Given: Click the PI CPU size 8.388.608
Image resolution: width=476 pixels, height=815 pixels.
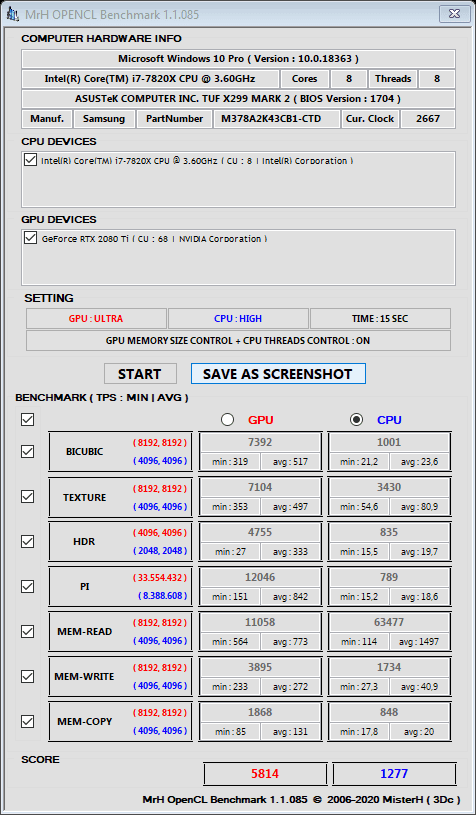Looking at the screenshot, I should [163, 596].
